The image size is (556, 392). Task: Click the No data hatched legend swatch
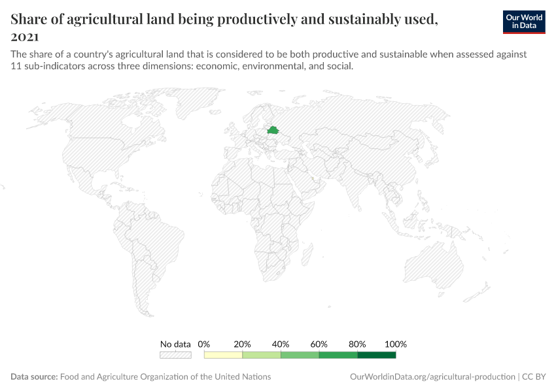click(175, 355)
